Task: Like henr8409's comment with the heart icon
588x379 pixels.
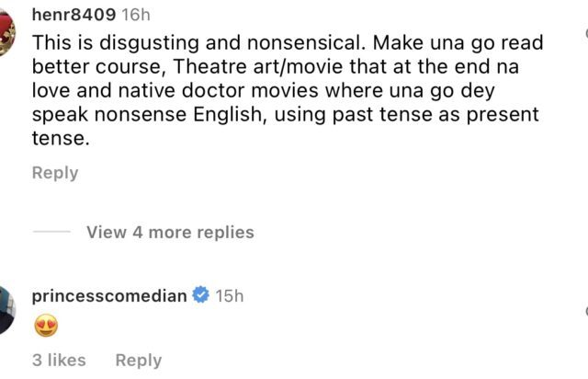Action: pos(584,33)
